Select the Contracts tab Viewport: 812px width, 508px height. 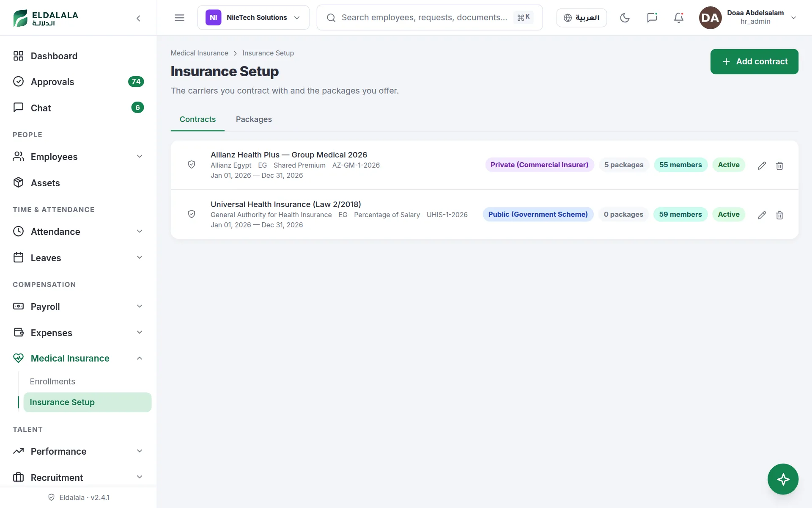[198, 119]
